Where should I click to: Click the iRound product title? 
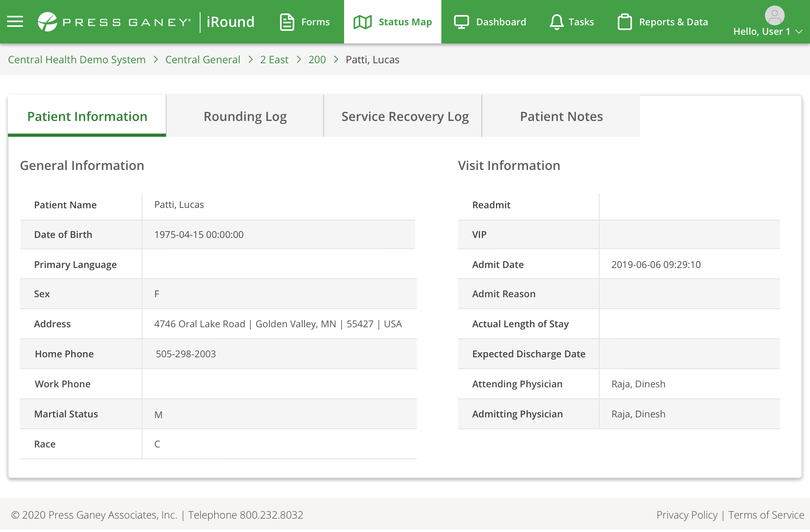231,22
